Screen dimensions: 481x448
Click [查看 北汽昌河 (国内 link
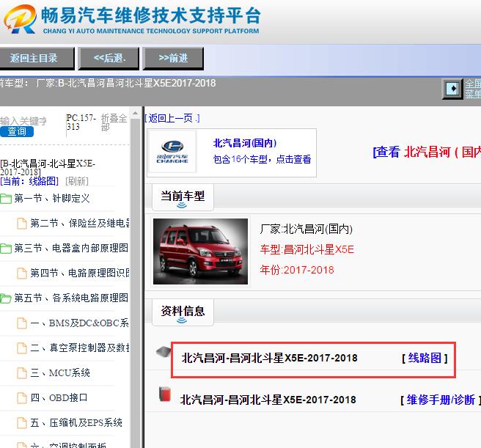[427, 152]
